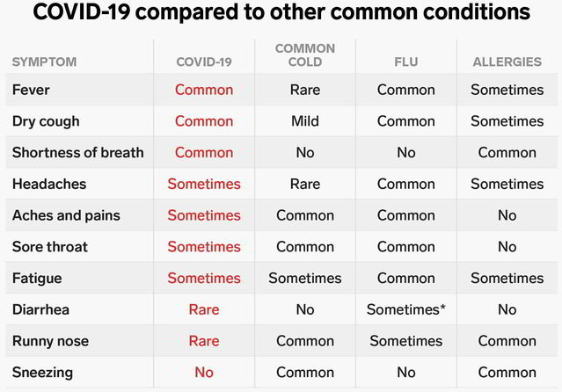
Task: Select the Shortness of breath label
Action: 77,152
